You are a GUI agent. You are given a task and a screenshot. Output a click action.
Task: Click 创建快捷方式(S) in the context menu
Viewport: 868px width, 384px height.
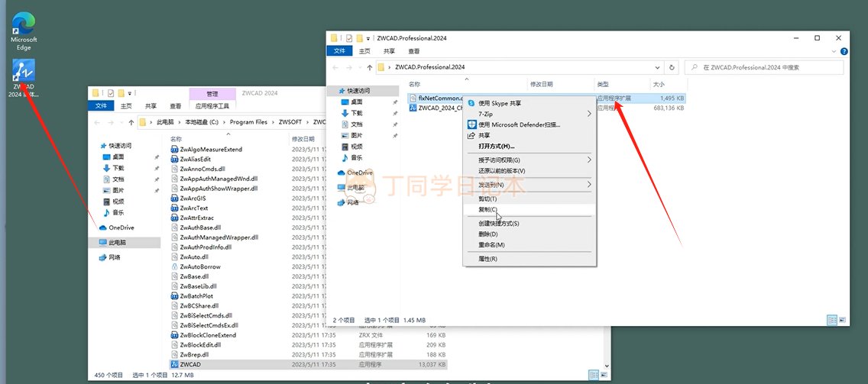click(x=498, y=224)
